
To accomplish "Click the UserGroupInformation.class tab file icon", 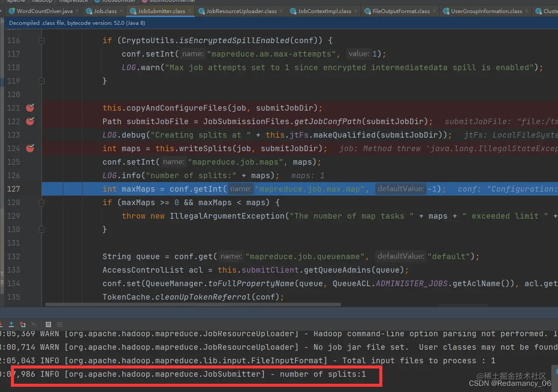I will (446, 11).
